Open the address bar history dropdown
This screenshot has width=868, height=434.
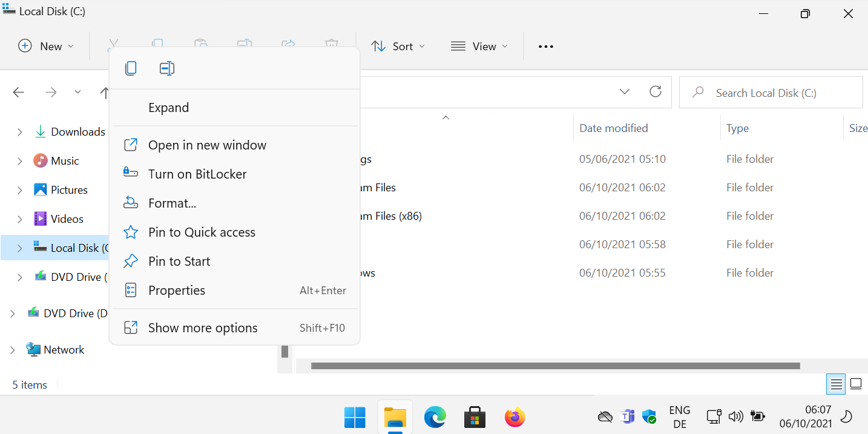pyautogui.click(x=624, y=91)
